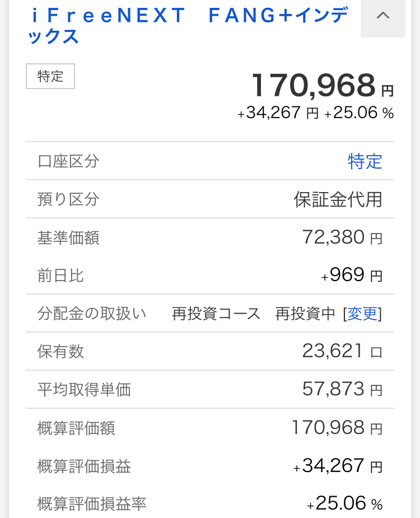Select the 170,968 円 value in 概算評価額 row
This screenshot has height=518, width=420.
[x=337, y=427]
